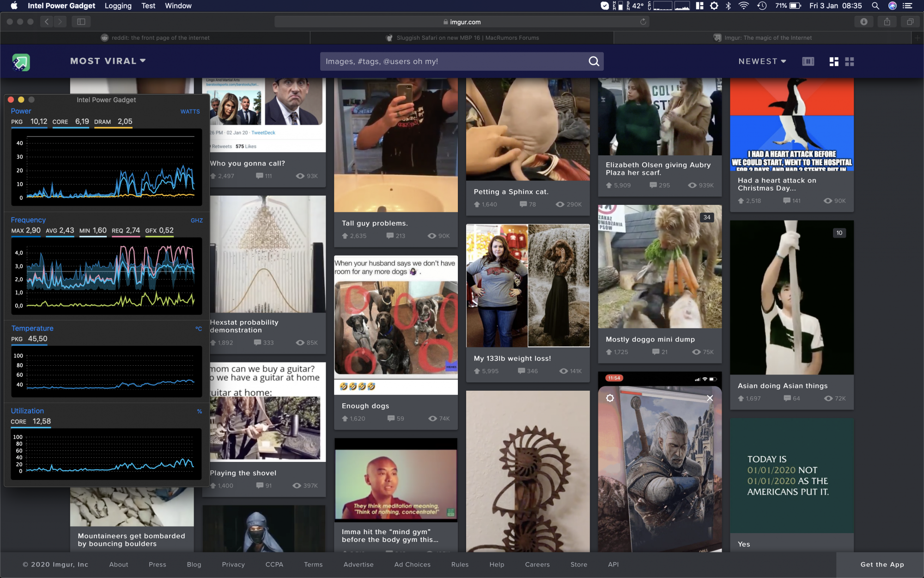Open the Window menu

[x=178, y=6]
